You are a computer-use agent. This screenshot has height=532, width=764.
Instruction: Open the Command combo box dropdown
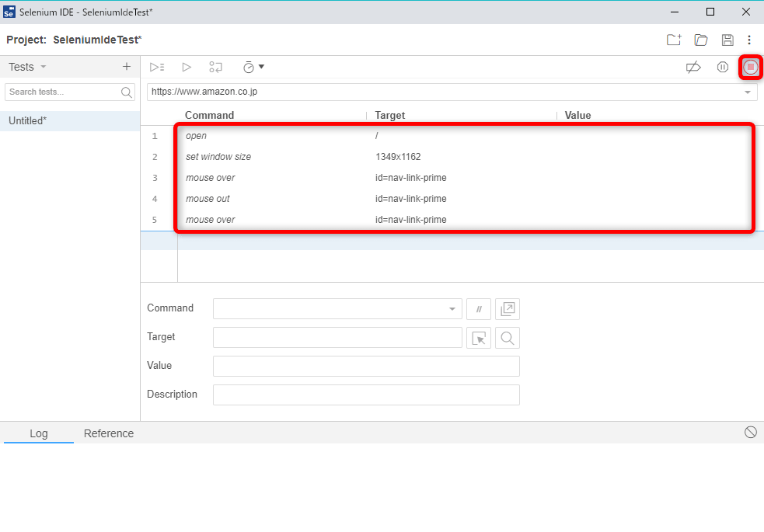click(x=452, y=308)
